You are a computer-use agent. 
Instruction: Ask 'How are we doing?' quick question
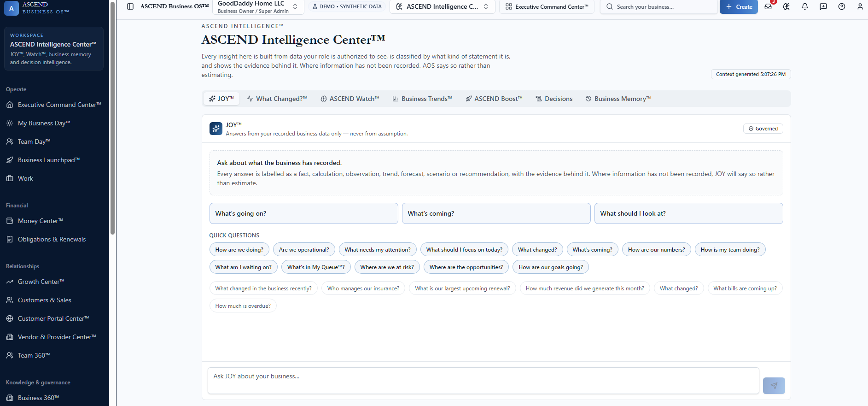click(x=239, y=250)
